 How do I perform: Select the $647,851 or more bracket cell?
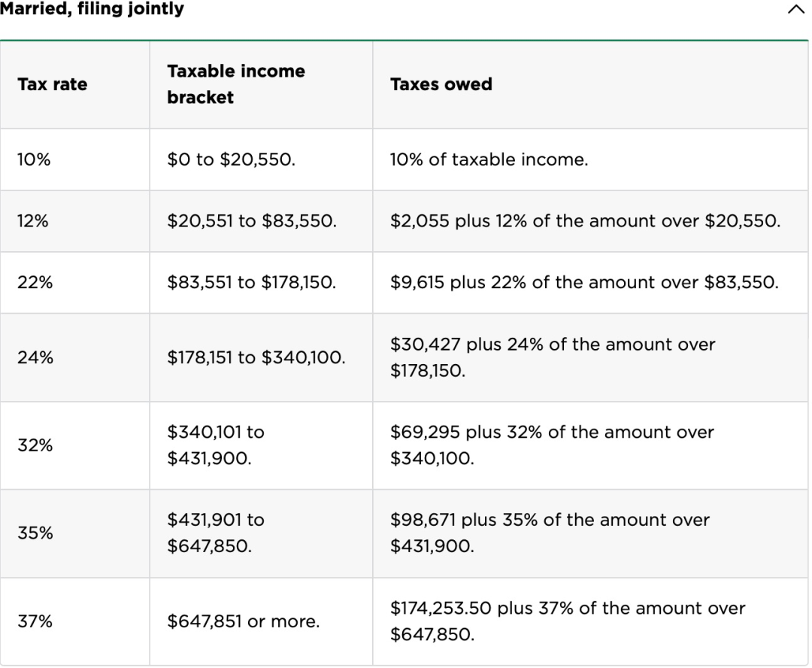(x=244, y=622)
